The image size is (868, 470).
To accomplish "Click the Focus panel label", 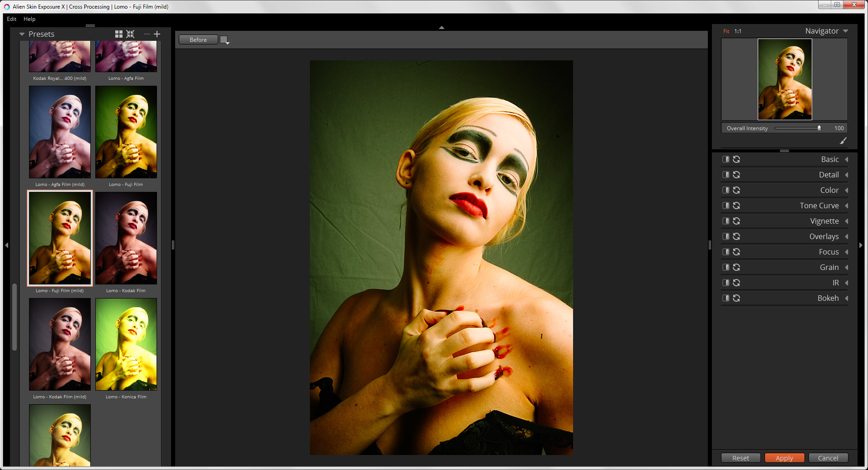I will 829,252.
